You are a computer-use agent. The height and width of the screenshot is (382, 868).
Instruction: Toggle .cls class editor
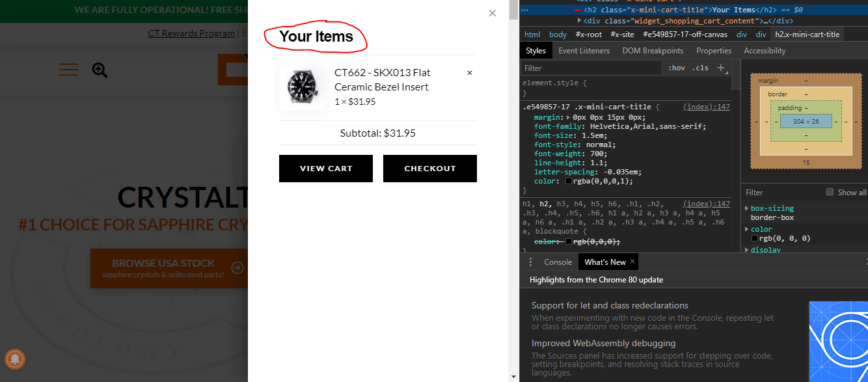700,68
